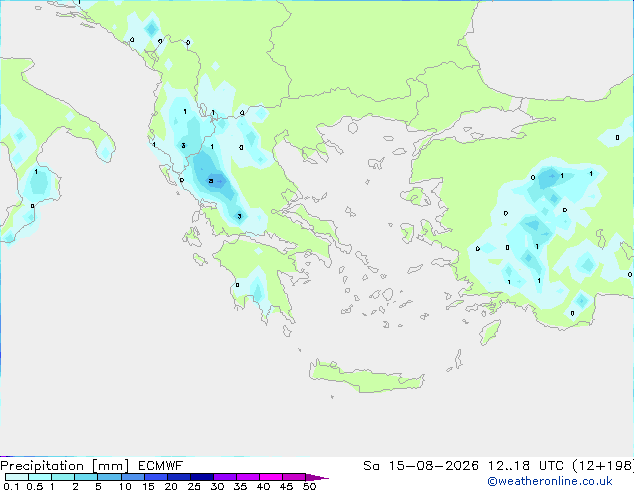634x490 pixels.
Task: Click the legend scale label "35"
Action: point(240,486)
